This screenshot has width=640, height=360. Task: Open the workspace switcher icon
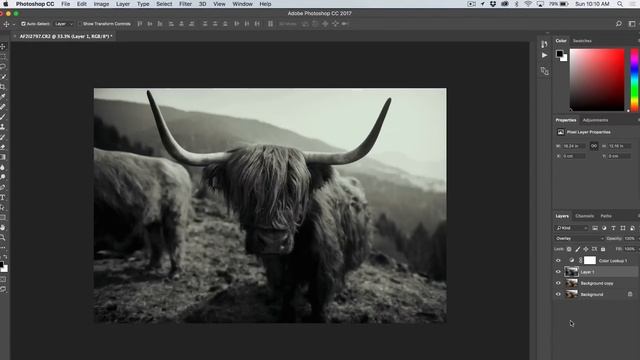pos(632,24)
